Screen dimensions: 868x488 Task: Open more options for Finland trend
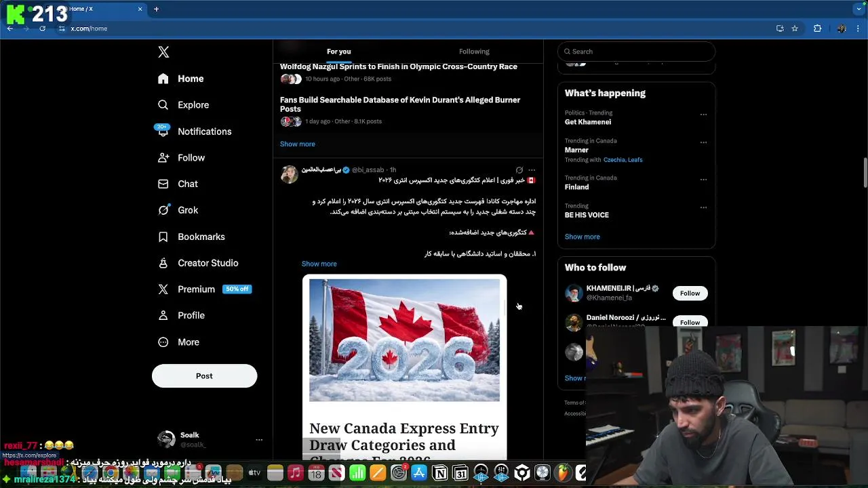pos(703,180)
